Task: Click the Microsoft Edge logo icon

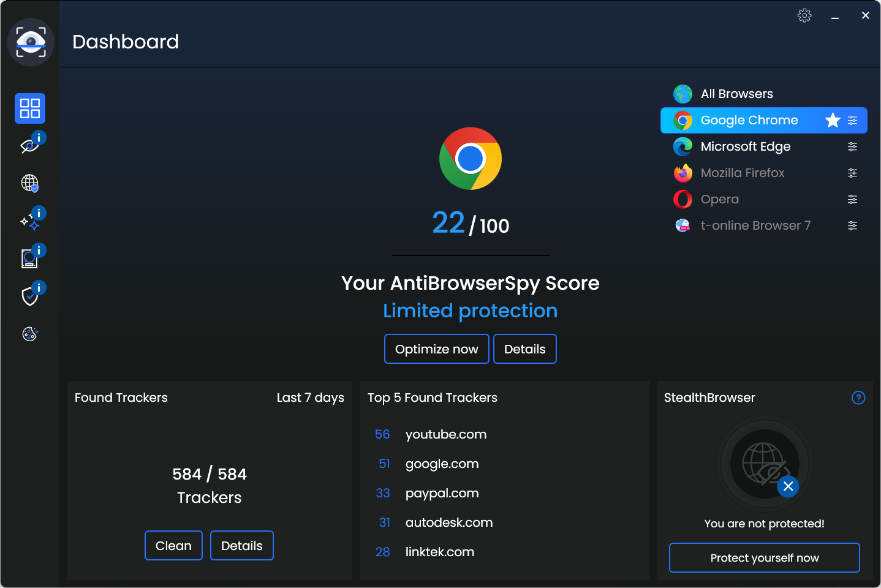Action: pos(682,146)
